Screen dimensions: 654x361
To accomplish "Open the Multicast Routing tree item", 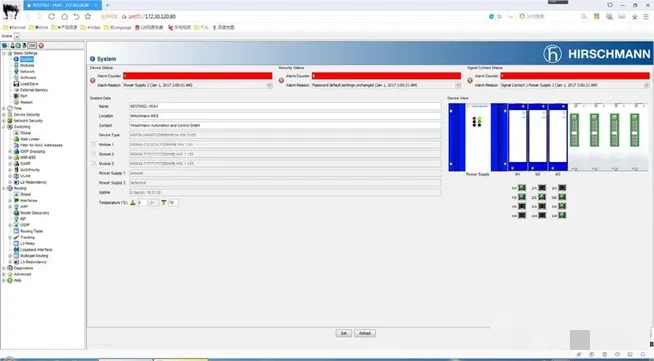I will click(34, 256).
